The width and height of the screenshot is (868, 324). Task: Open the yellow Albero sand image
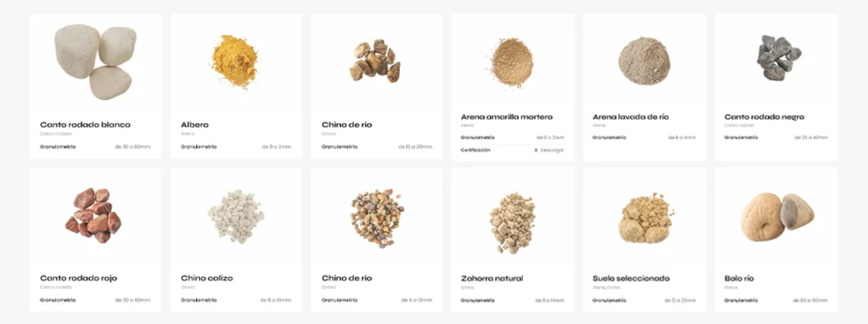(235, 61)
